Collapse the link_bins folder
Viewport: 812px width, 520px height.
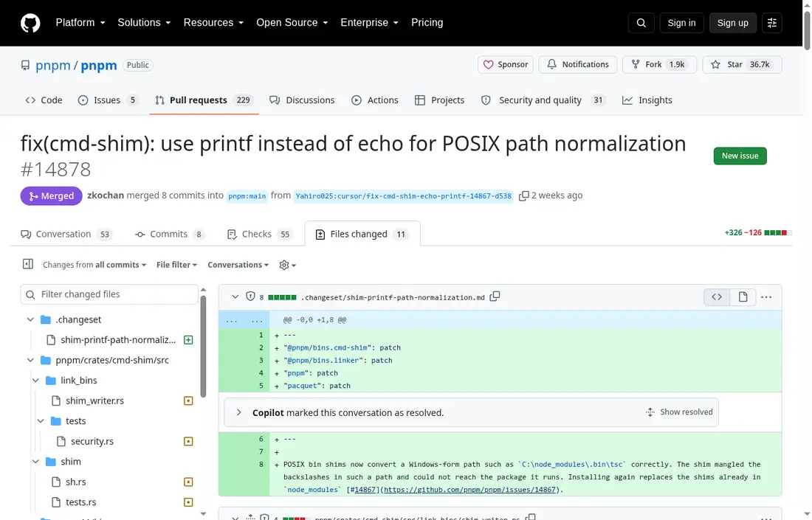coord(35,381)
